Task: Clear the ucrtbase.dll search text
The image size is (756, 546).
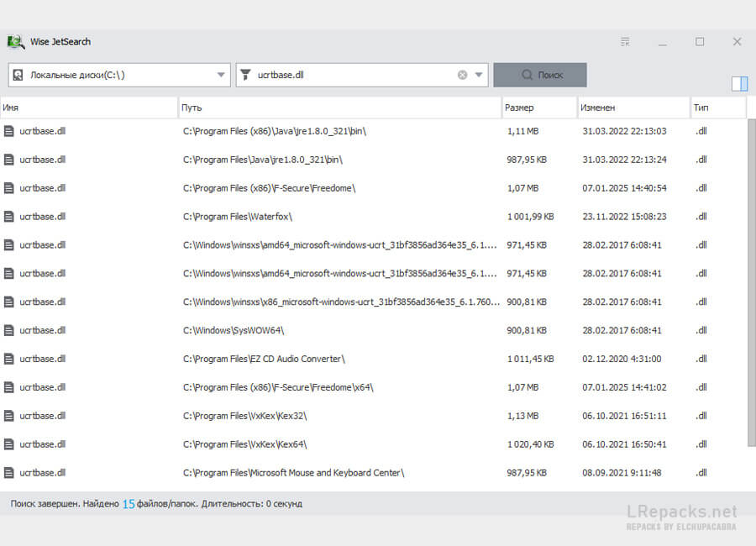Action: [x=462, y=75]
